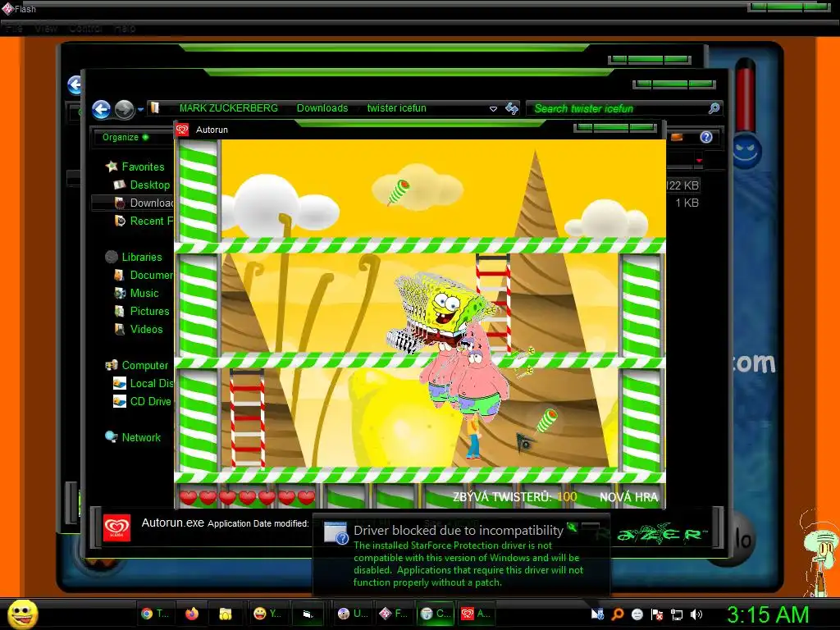Open the Organize menu
This screenshot has height=630, width=840.
126,138
